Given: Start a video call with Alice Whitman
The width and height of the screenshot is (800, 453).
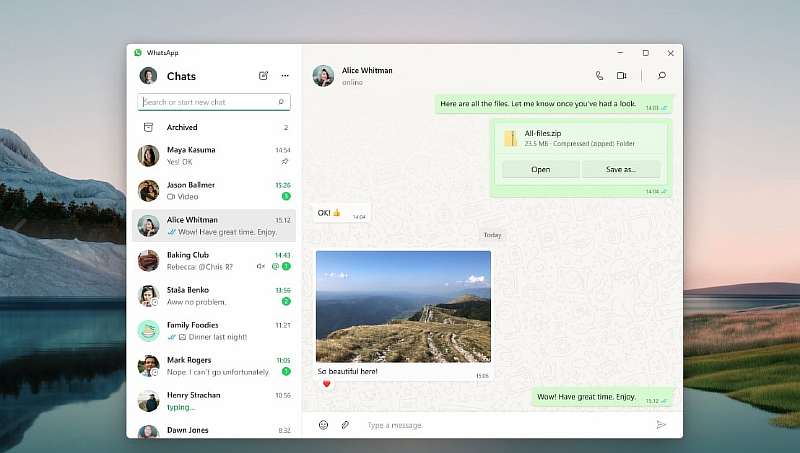Looking at the screenshot, I should [x=621, y=76].
